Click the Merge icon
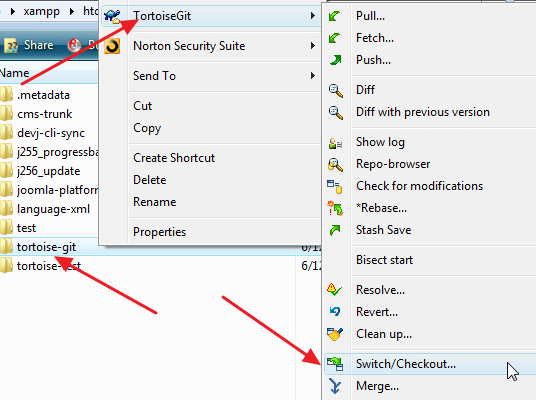This screenshot has height=400, width=536. pyautogui.click(x=335, y=386)
